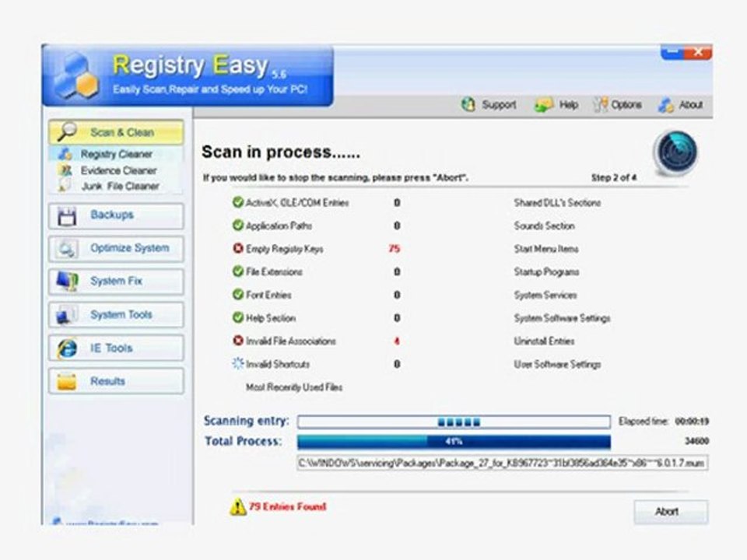Click the Total Process progress bar

pyautogui.click(x=454, y=442)
